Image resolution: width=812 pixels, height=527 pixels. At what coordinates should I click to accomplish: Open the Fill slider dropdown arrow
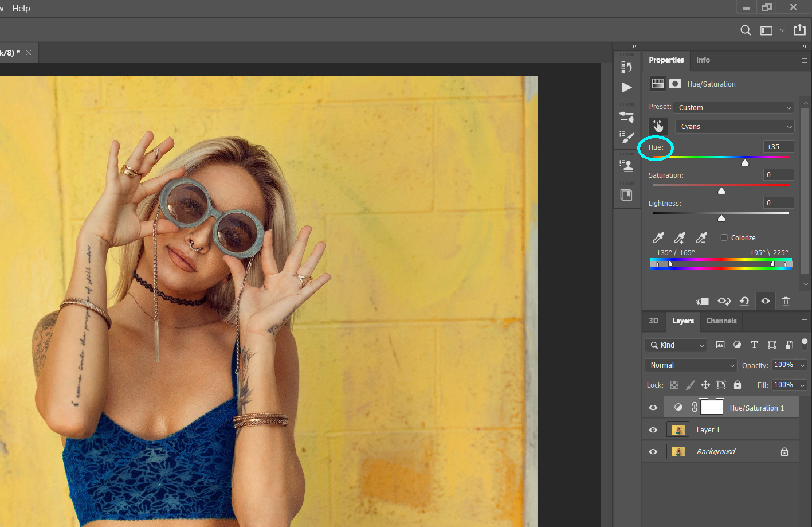click(802, 385)
